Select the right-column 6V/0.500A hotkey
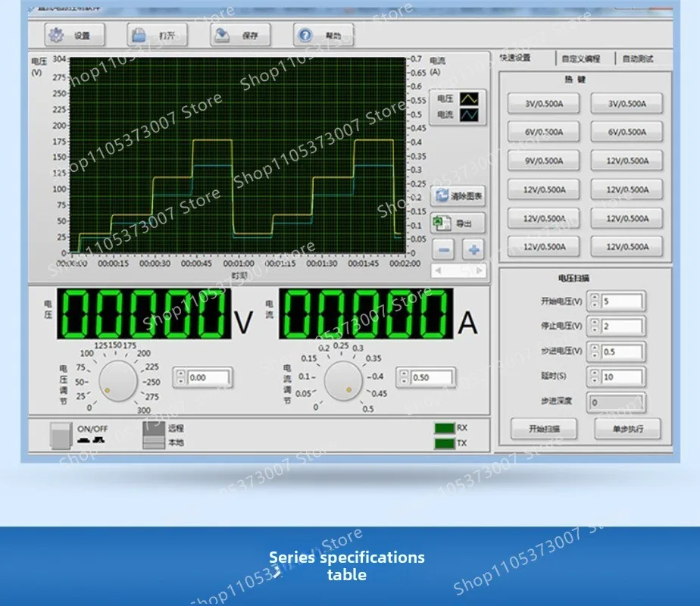Viewport: 700px width, 606px height. [627, 132]
